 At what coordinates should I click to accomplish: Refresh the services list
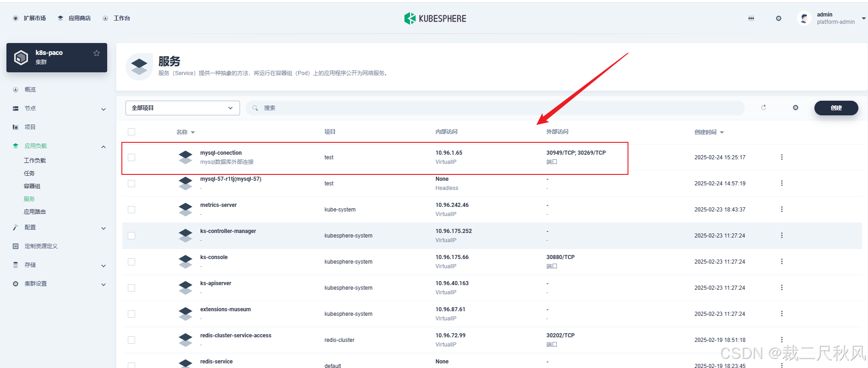tap(764, 108)
